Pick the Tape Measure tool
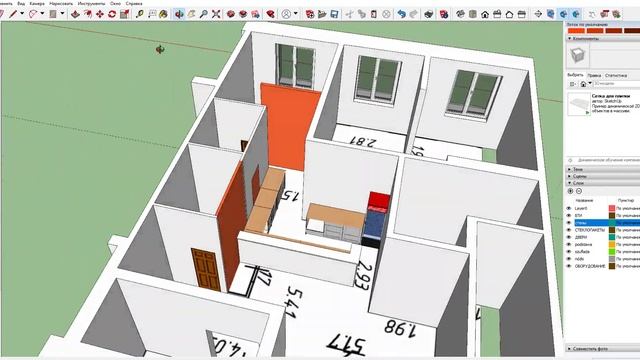The height and width of the screenshot is (360, 640). pos(140,14)
